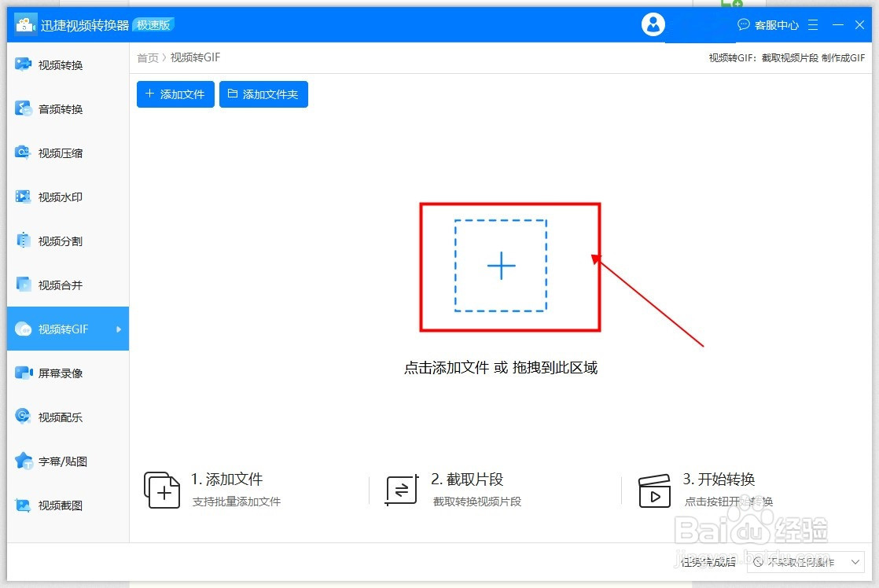Viewport: 879px width, 588px height.
Task: Click the 极速版 badge in title bar
Action: coord(153,24)
